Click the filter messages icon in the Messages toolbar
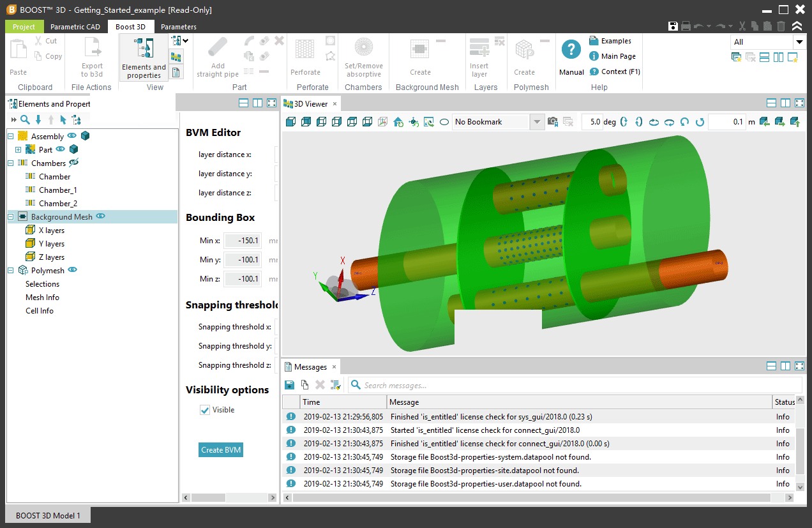This screenshot has height=528, width=812. (335, 384)
